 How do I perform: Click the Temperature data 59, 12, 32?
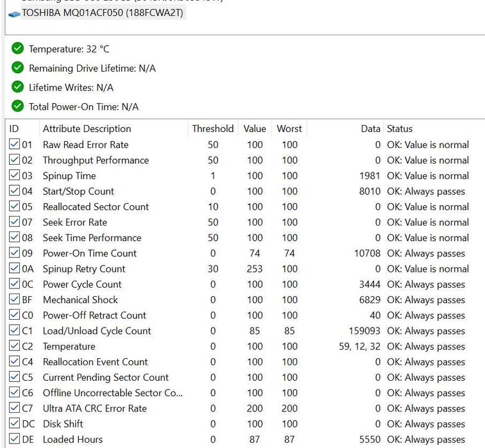click(x=360, y=346)
